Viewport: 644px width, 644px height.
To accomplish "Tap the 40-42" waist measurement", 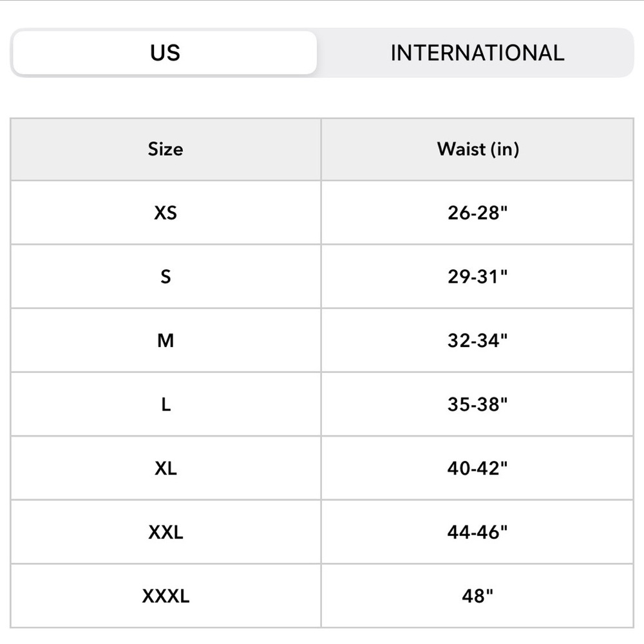I will pyautogui.click(x=478, y=468).
